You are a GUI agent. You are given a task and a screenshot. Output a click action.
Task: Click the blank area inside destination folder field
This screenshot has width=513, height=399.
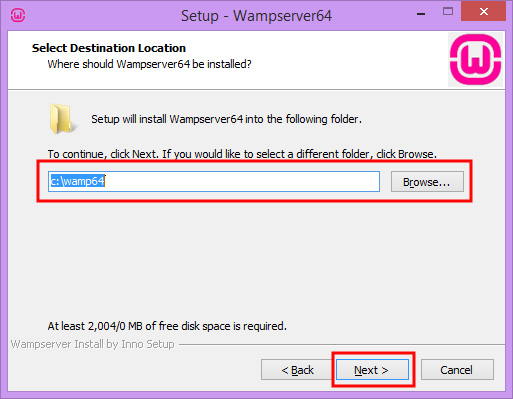(x=242, y=181)
